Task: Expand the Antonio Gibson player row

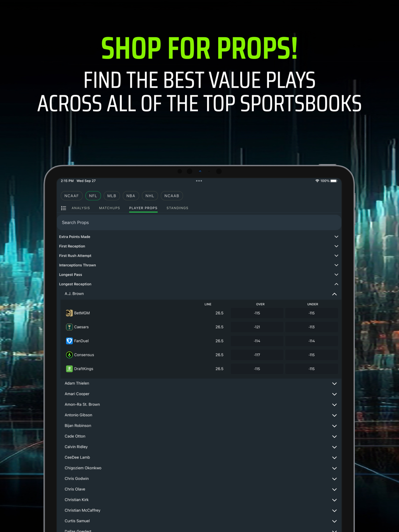Action: (x=201, y=415)
